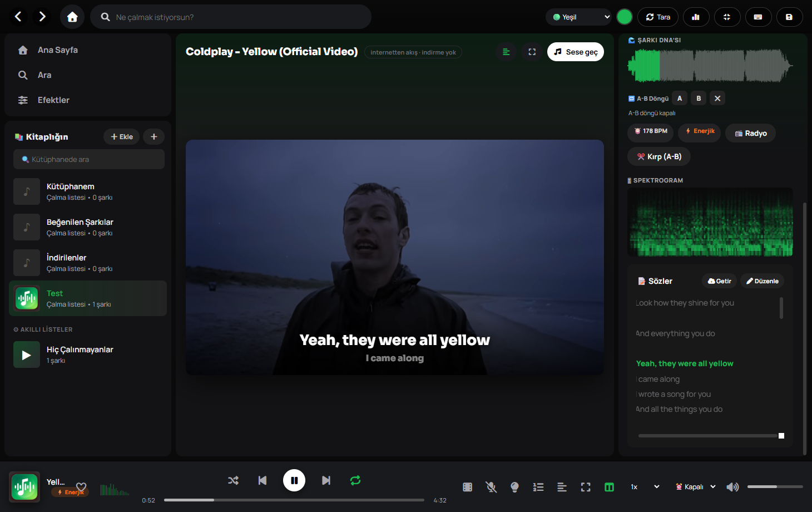Toggle the microphone/vocal mute icon
812x512 pixels.
tap(491, 487)
